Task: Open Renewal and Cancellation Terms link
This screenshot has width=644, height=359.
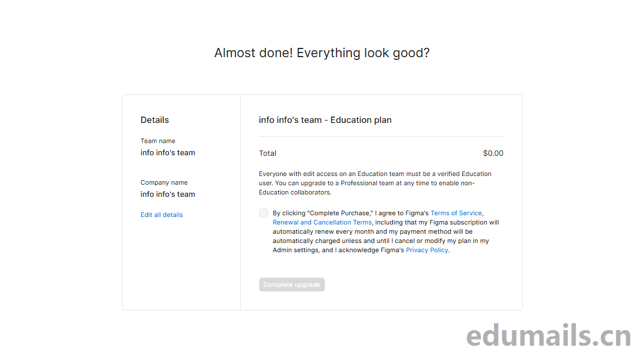Action: click(x=322, y=222)
